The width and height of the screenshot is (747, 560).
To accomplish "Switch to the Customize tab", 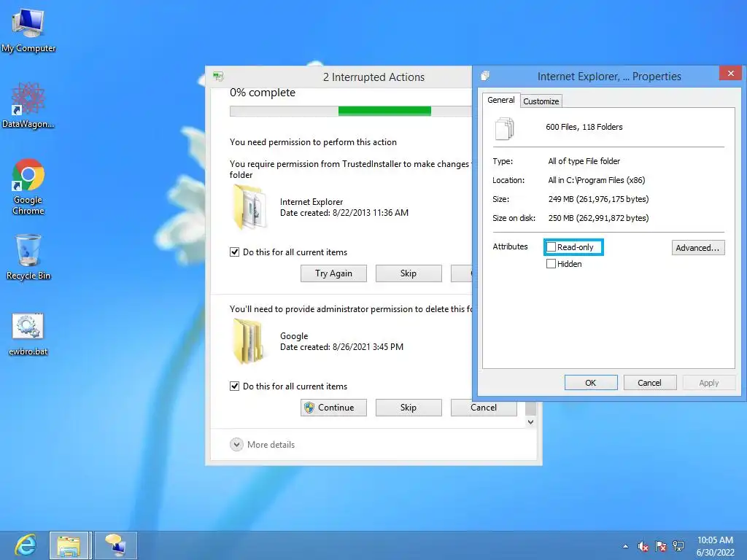I will 541,101.
